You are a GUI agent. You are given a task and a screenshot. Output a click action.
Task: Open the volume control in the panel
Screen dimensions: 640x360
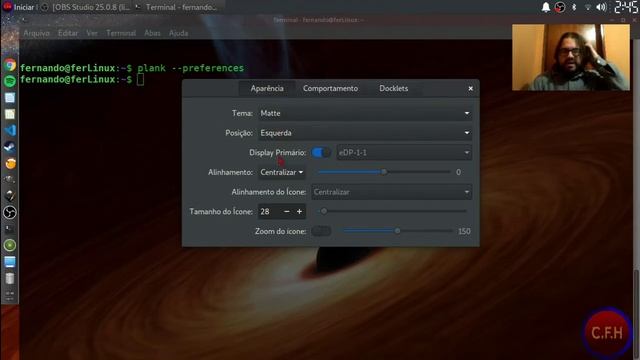[601, 7]
